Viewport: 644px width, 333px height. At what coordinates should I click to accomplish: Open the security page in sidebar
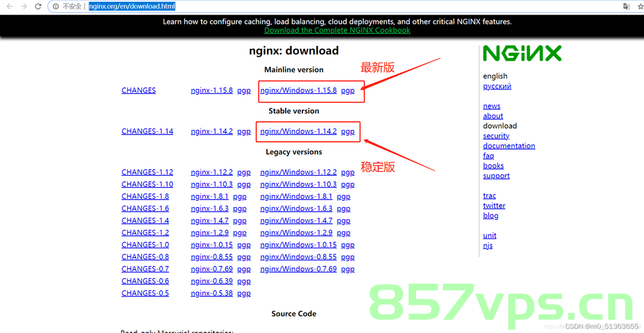[x=496, y=136]
